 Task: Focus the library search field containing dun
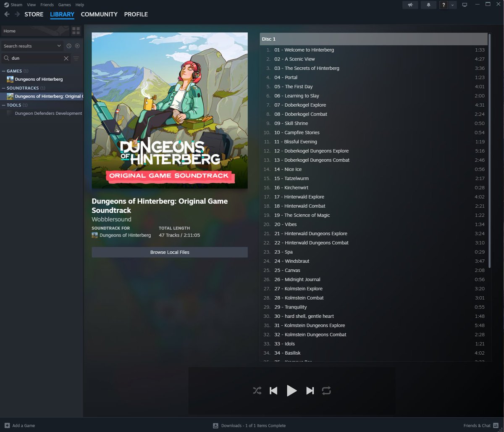click(36, 58)
